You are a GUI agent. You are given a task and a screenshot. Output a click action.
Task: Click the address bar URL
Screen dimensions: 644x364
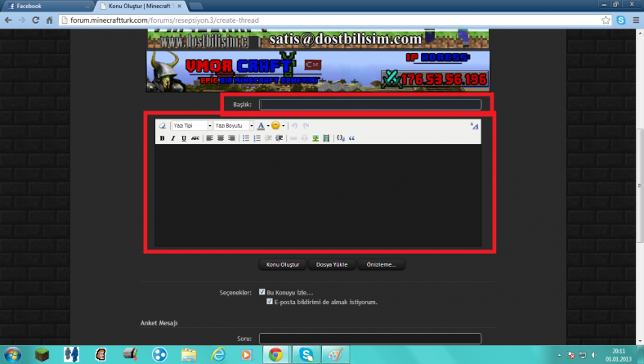[x=164, y=20]
